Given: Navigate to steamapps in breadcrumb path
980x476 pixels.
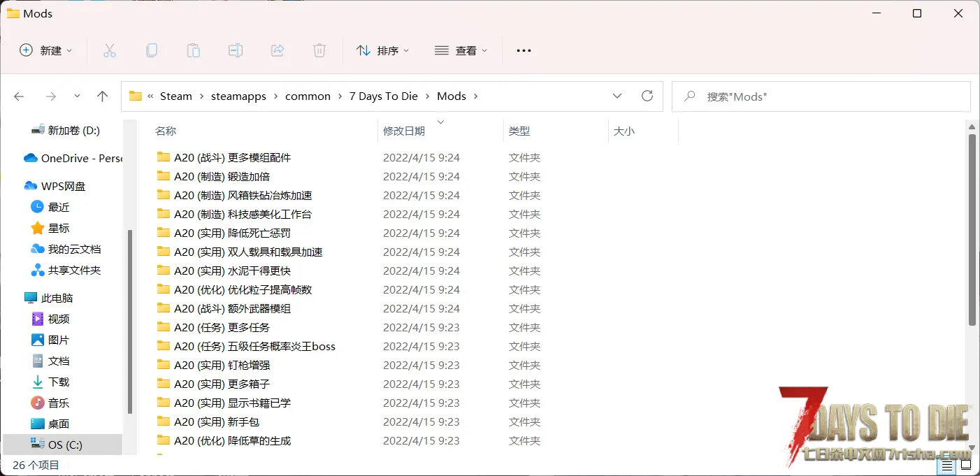Looking at the screenshot, I should pyautogui.click(x=238, y=96).
